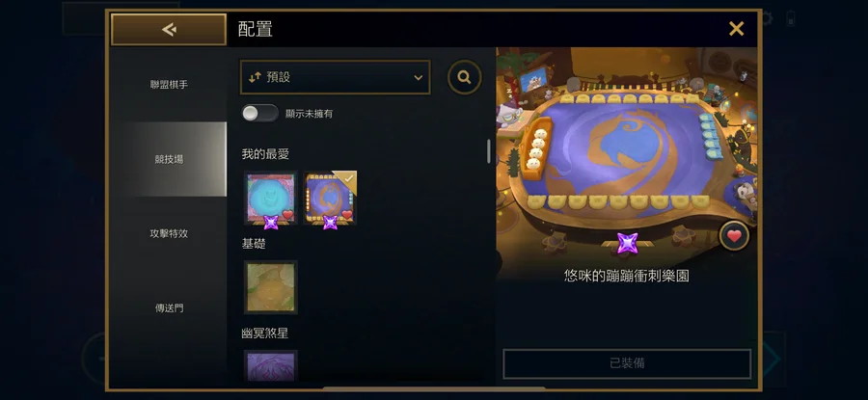The height and width of the screenshot is (400, 868).
Task: Open the 預設 sort dropdown
Action: (x=335, y=77)
